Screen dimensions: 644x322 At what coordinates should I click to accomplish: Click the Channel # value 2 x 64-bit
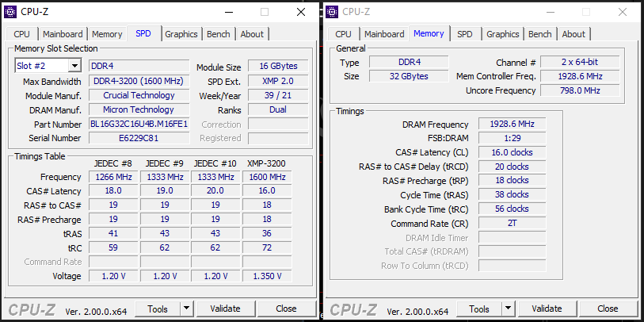point(580,62)
